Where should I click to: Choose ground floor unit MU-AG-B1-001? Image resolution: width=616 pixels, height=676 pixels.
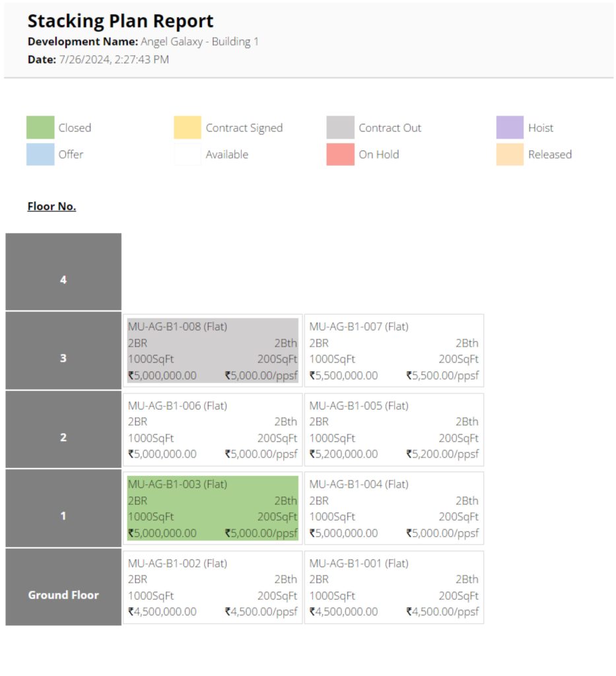[394, 587]
